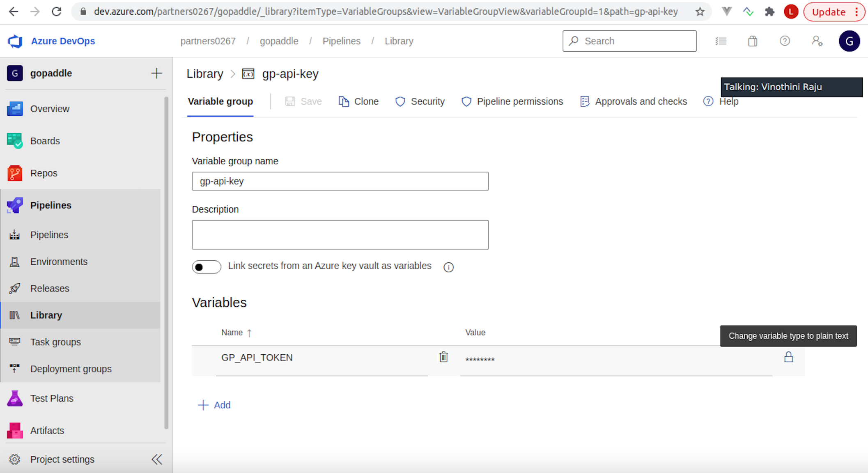The image size is (868, 473).
Task: Bookmark this page with the star icon
Action: pos(700,12)
